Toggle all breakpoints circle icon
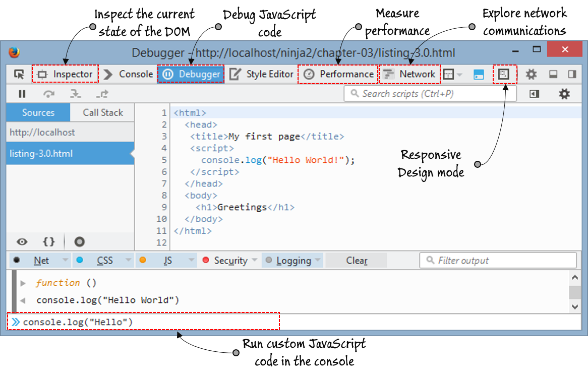588x380 pixels. click(x=80, y=242)
